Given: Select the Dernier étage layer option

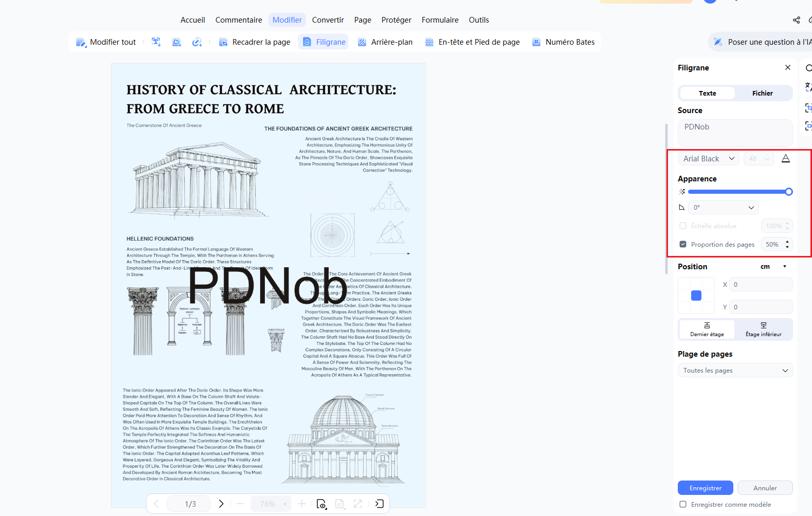Looking at the screenshot, I should point(707,329).
